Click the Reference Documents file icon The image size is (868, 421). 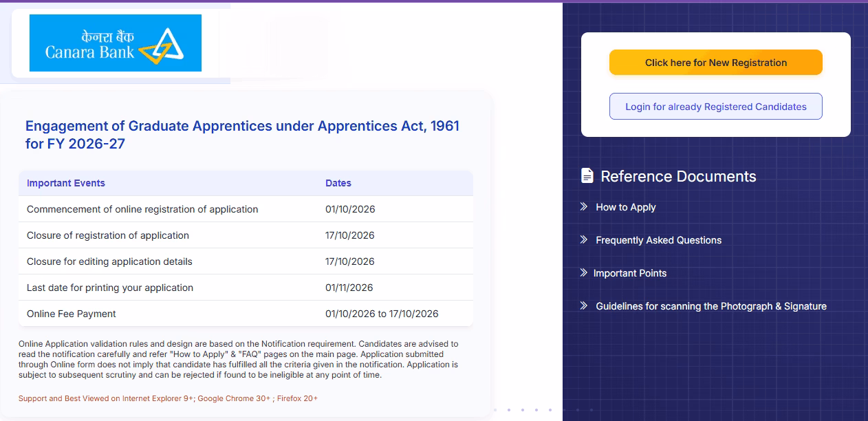point(587,175)
